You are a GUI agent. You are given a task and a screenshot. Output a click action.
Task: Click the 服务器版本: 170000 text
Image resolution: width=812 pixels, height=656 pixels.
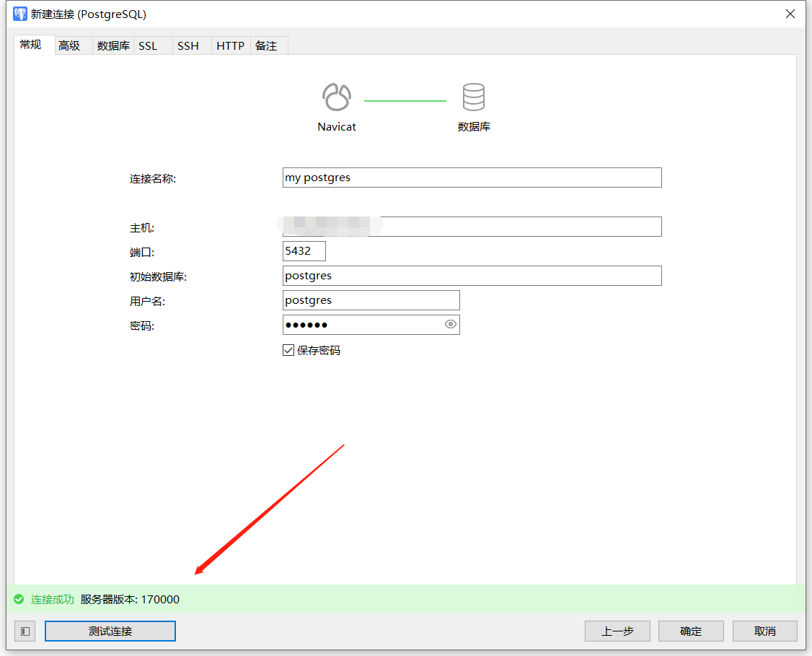130,600
